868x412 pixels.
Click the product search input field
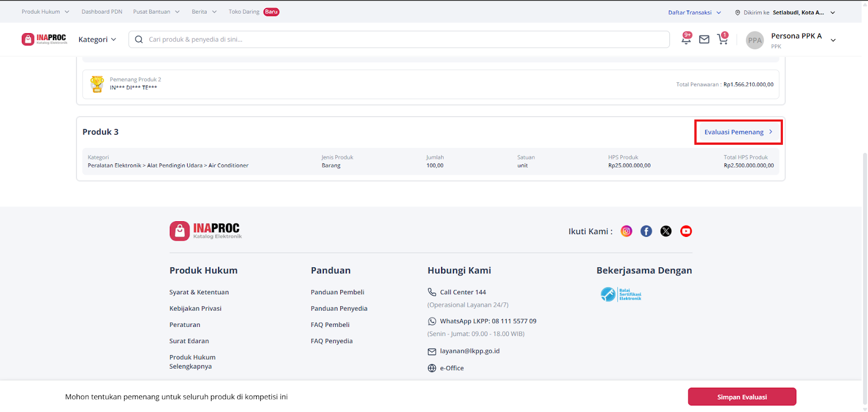tap(399, 40)
